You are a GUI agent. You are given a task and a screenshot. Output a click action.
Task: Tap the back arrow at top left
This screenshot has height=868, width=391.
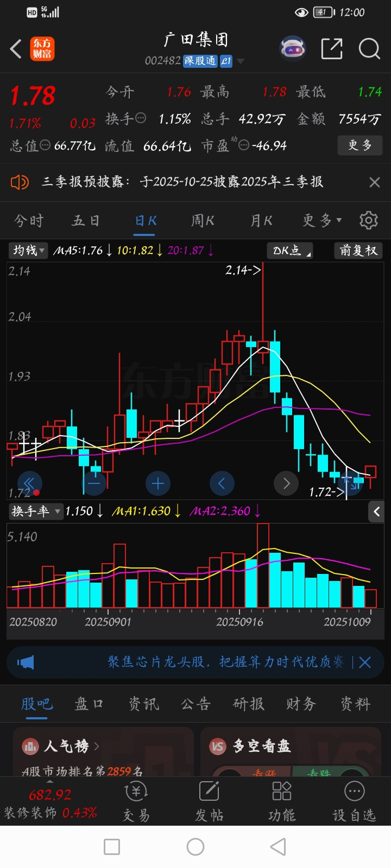click(x=16, y=49)
